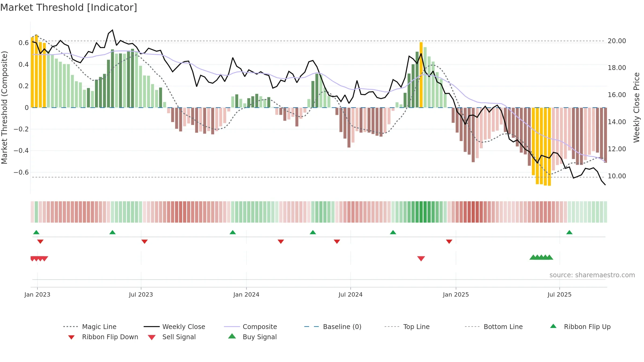Screen dimensions: 644x362
Task: Click the 'Jan 2024' x-axis label
Action: click(x=246, y=294)
